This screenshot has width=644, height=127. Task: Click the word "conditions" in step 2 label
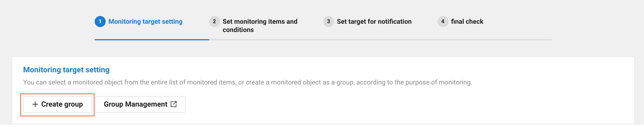(238, 30)
